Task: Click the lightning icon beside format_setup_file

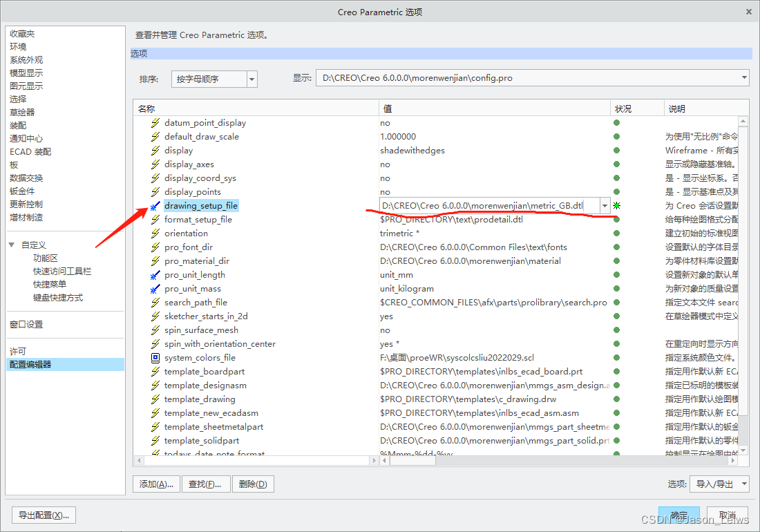Action: pos(155,220)
